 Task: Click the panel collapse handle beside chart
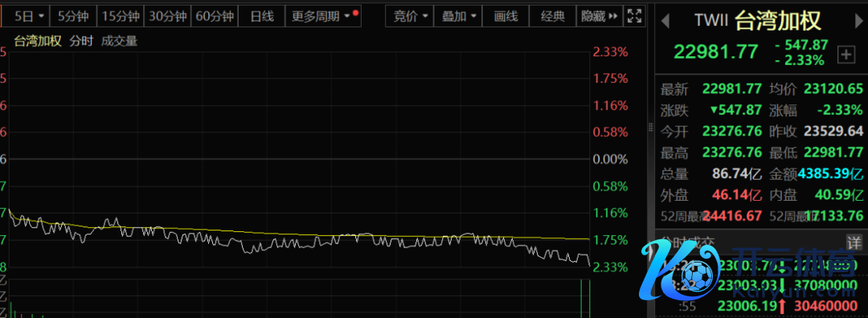651,128
